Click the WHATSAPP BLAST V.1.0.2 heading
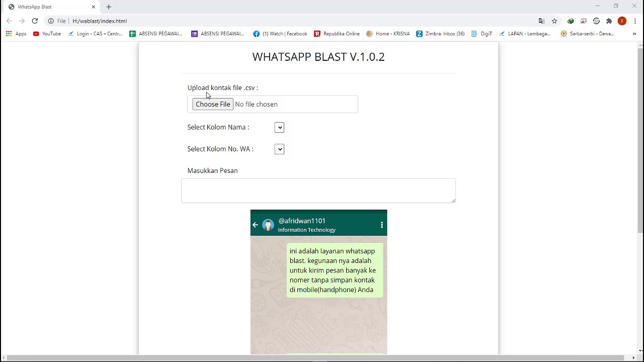The image size is (644, 362). tap(318, 57)
